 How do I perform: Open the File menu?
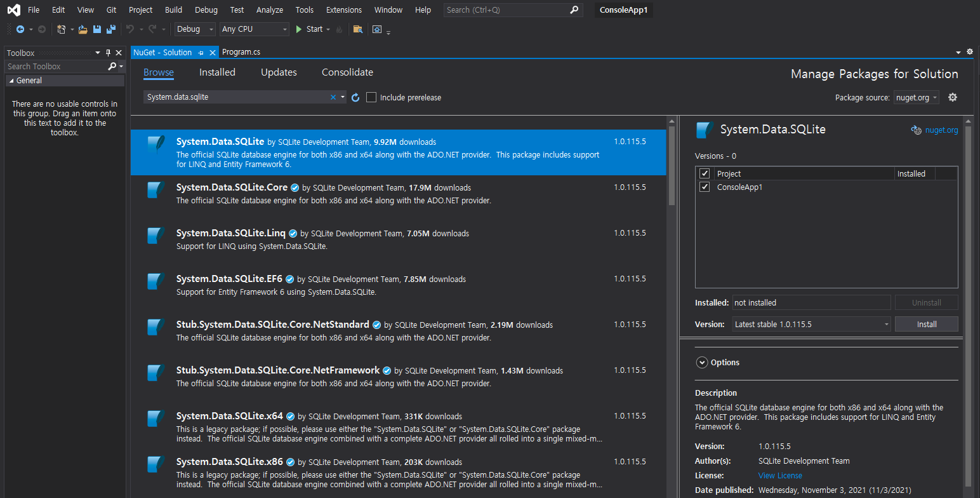(x=34, y=10)
